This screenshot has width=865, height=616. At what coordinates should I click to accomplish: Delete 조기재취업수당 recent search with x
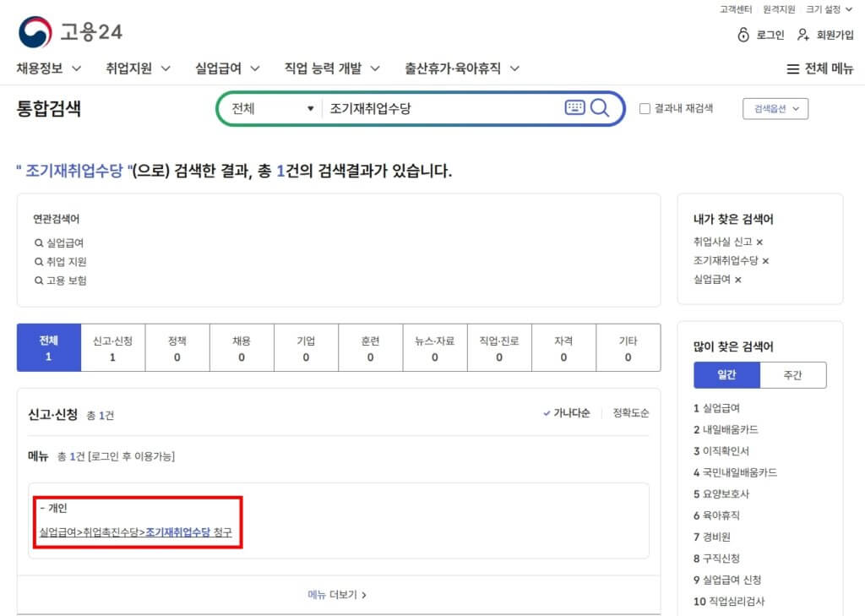pyautogui.click(x=765, y=261)
